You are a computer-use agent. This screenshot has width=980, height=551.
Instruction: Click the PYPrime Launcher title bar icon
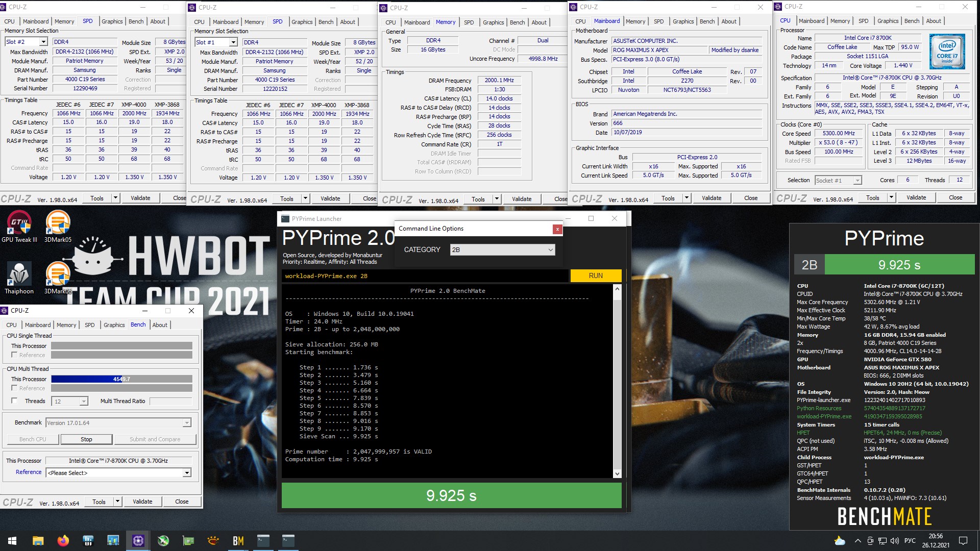click(x=285, y=219)
